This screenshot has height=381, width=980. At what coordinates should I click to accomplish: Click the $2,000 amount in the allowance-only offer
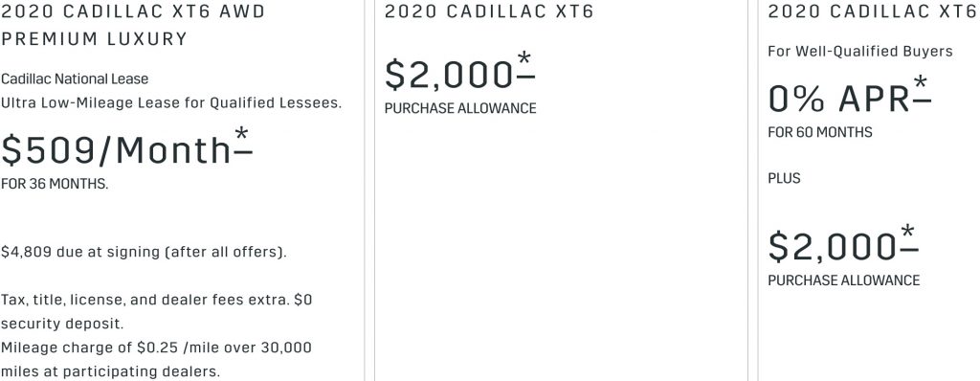pyautogui.click(x=450, y=75)
